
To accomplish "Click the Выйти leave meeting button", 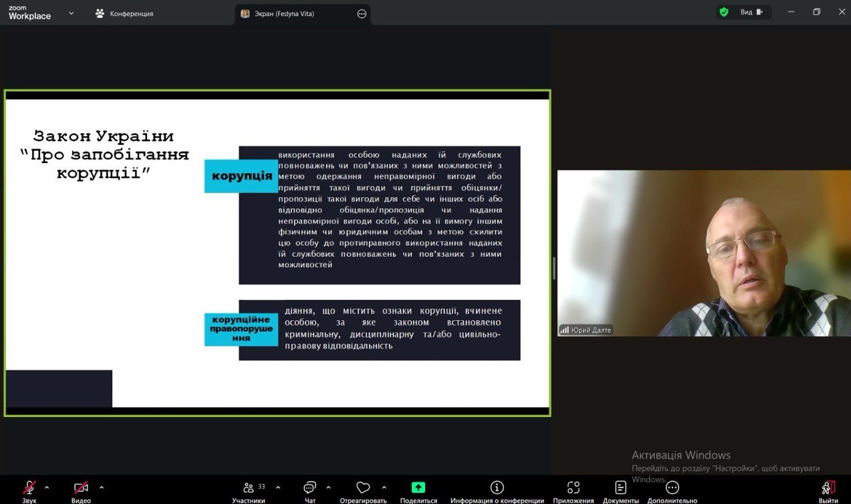I will [x=828, y=489].
